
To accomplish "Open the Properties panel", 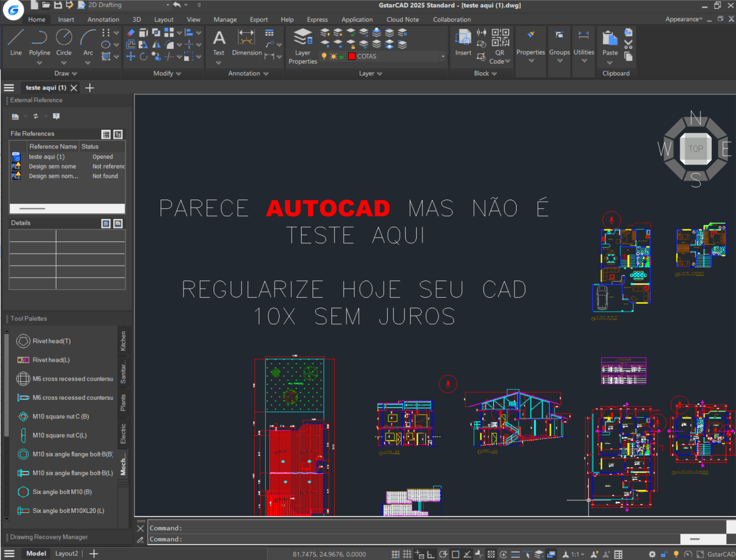I will click(530, 39).
